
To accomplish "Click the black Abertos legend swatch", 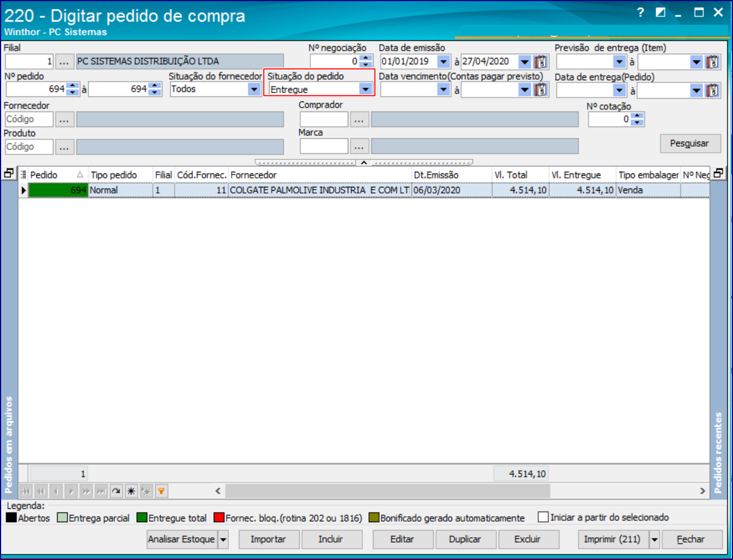I will (11, 518).
